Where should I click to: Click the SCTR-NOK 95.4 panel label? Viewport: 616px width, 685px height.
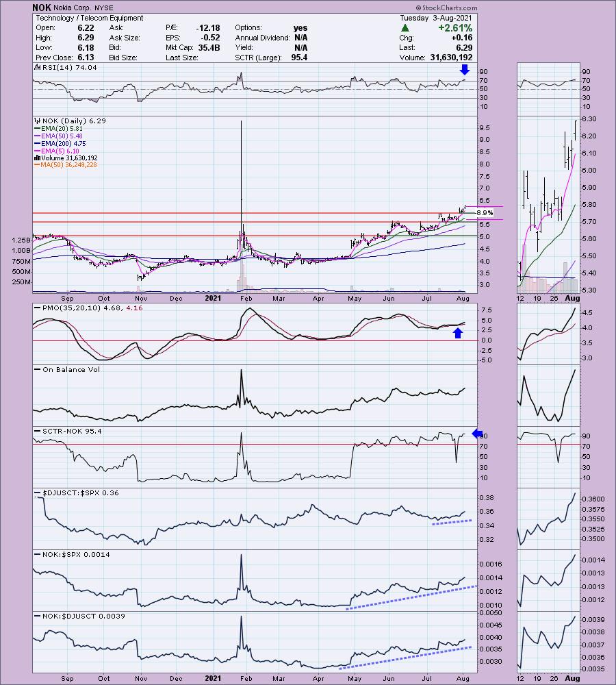[x=72, y=431]
